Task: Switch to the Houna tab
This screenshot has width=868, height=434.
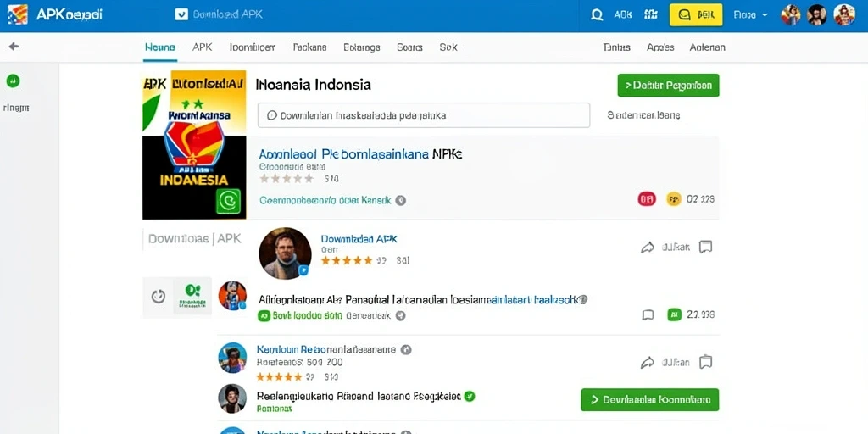Action: pos(160,47)
